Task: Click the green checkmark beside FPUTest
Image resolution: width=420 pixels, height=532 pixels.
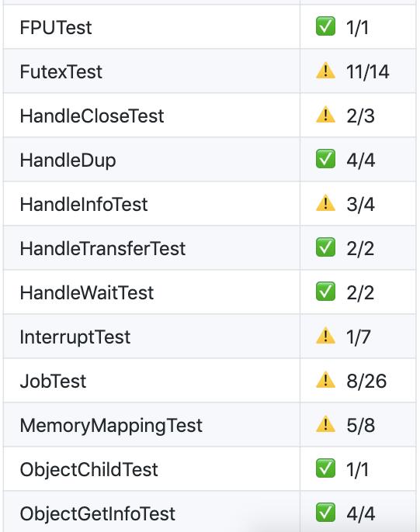Action: (325, 26)
